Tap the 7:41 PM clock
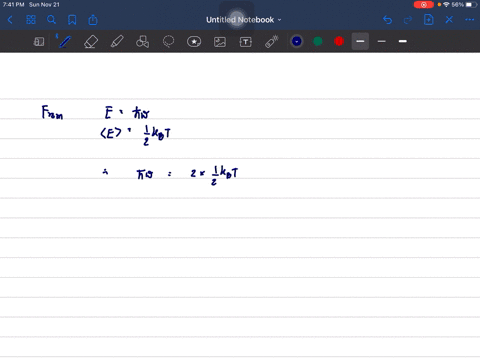 point(13,5)
